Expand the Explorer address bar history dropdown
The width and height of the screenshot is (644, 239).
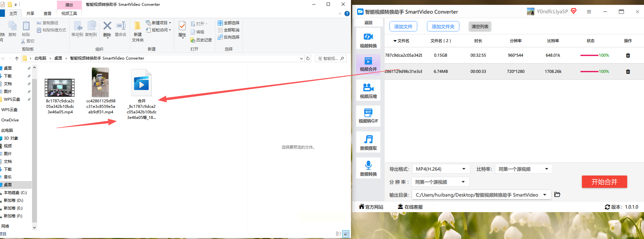[x=301, y=59]
